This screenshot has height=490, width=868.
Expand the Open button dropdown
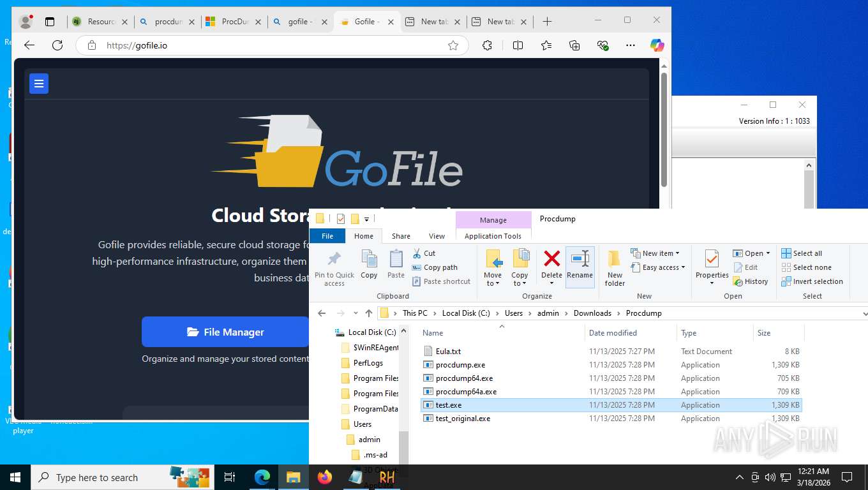[768, 253]
